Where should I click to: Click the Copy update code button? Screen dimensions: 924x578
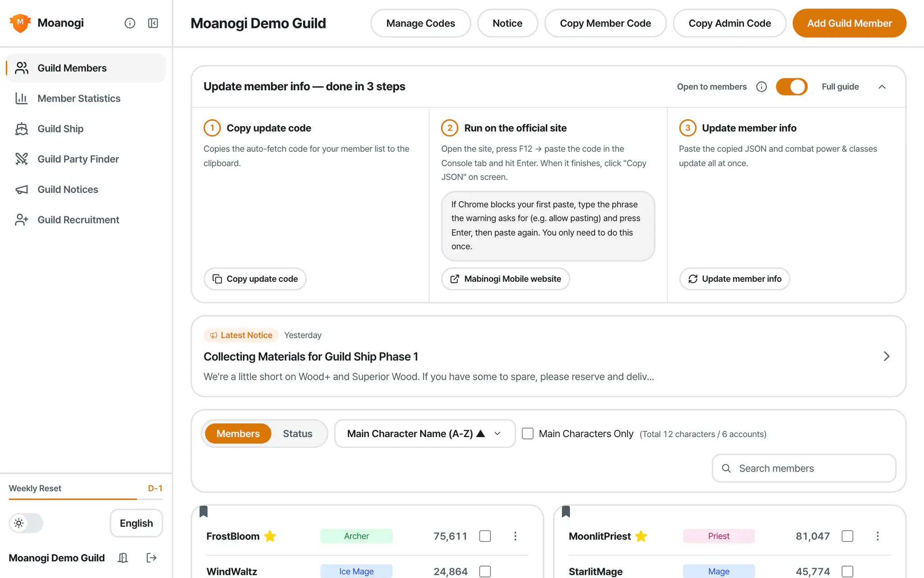pyautogui.click(x=255, y=279)
